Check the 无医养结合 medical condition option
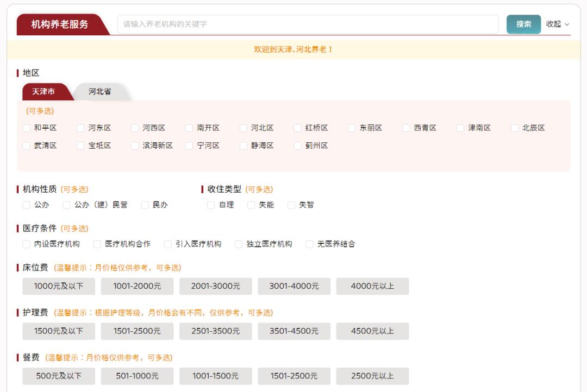587x392 pixels. [310, 244]
